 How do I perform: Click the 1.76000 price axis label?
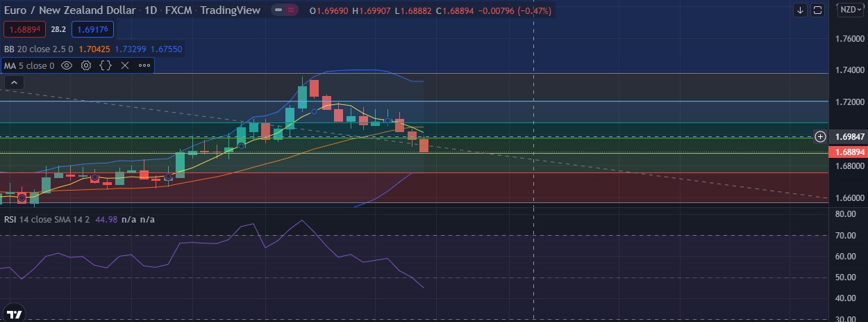click(x=849, y=38)
